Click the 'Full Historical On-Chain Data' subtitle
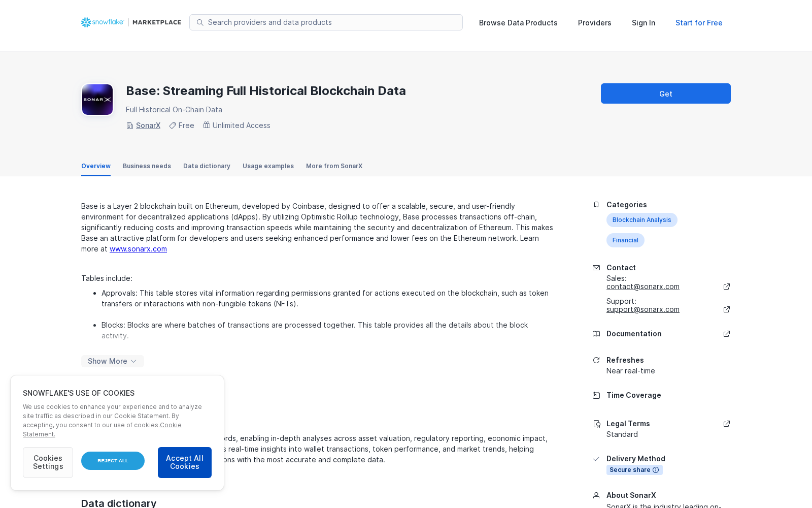This screenshot has width=812, height=508. click(174, 110)
